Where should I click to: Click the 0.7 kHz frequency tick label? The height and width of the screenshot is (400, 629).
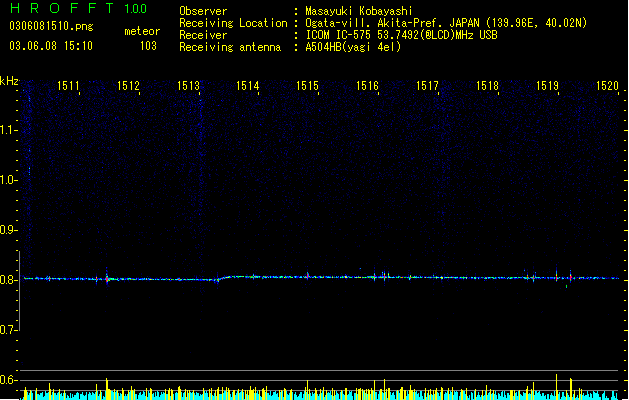tap(8, 330)
